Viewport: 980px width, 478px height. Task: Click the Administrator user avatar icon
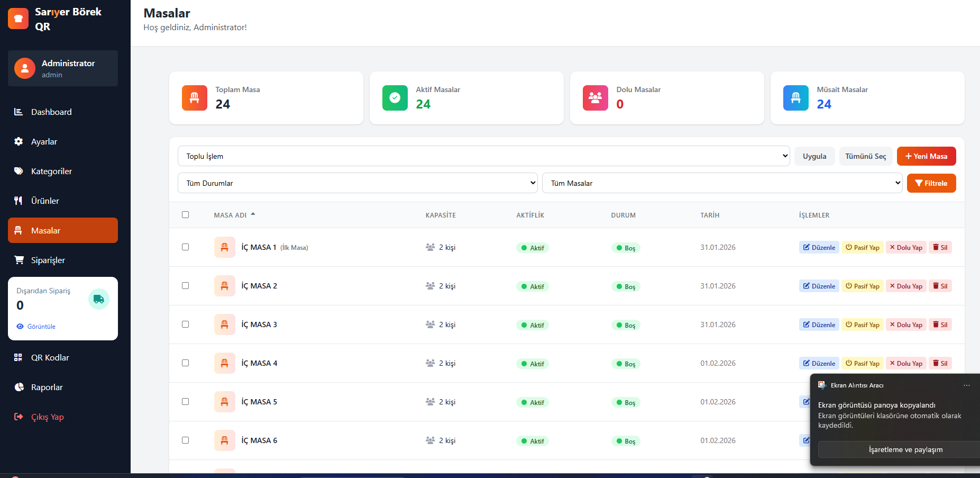point(25,68)
